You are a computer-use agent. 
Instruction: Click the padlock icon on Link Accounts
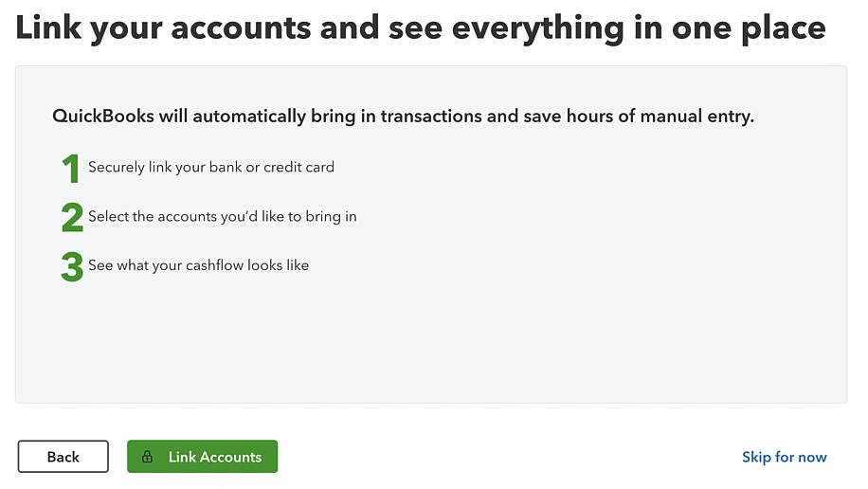147,457
